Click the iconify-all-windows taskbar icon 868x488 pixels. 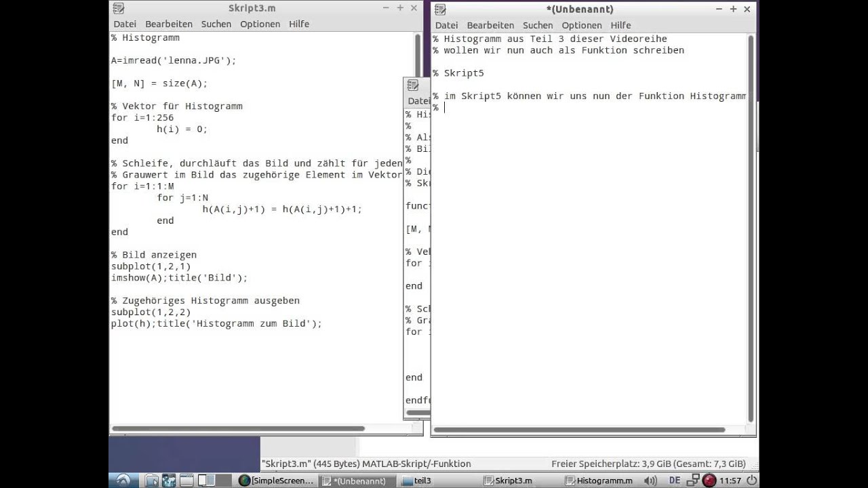[186, 481]
